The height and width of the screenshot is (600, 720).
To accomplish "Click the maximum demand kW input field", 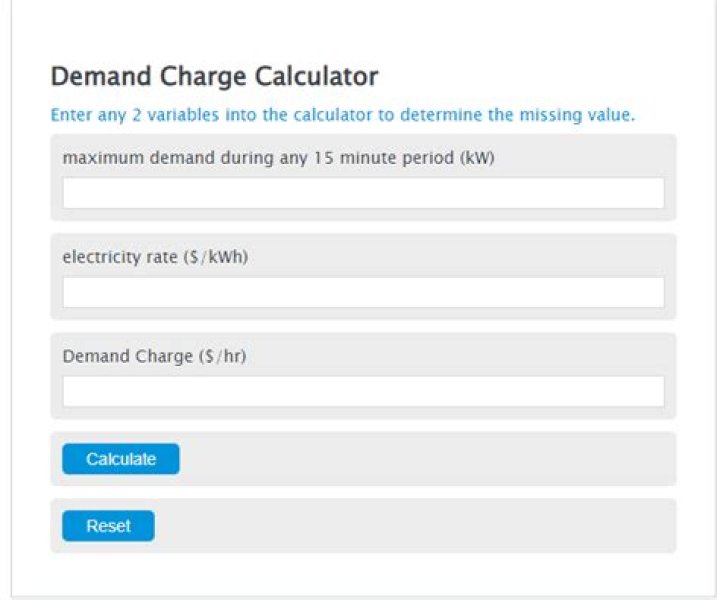I will (363, 193).
